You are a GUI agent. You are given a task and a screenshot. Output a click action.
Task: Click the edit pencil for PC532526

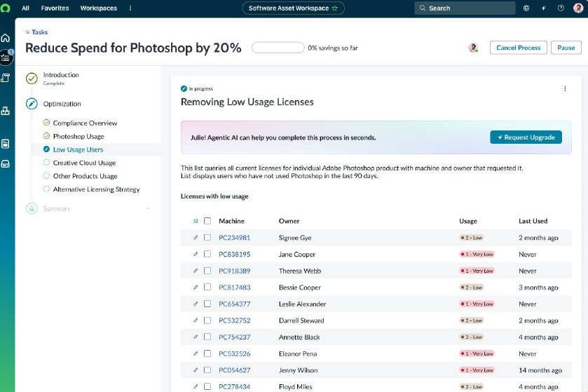tap(196, 353)
